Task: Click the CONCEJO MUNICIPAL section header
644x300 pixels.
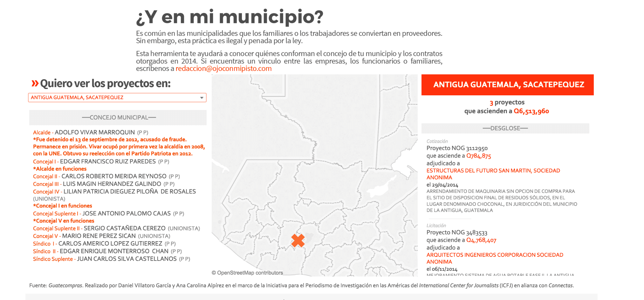Action: pyautogui.click(x=118, y=118)
